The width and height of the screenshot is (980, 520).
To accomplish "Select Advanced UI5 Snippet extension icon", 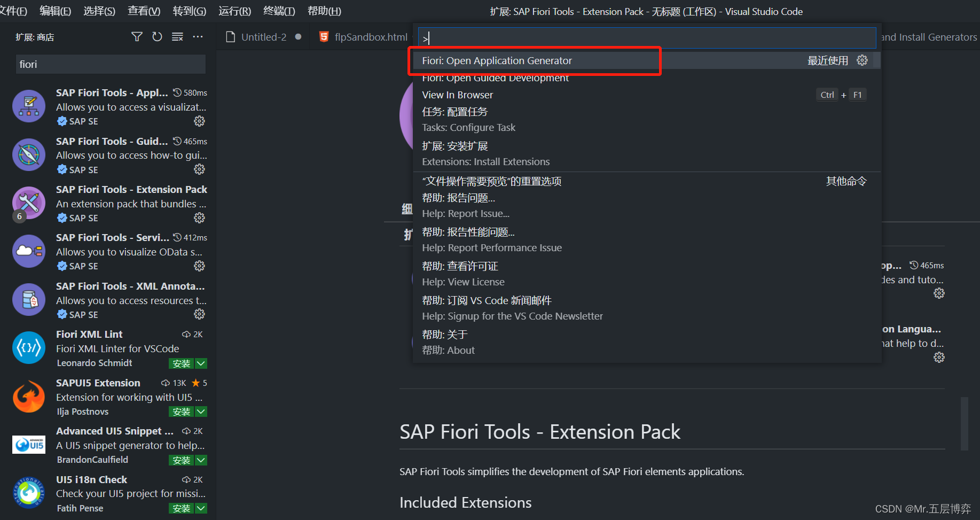I will 29,445.
